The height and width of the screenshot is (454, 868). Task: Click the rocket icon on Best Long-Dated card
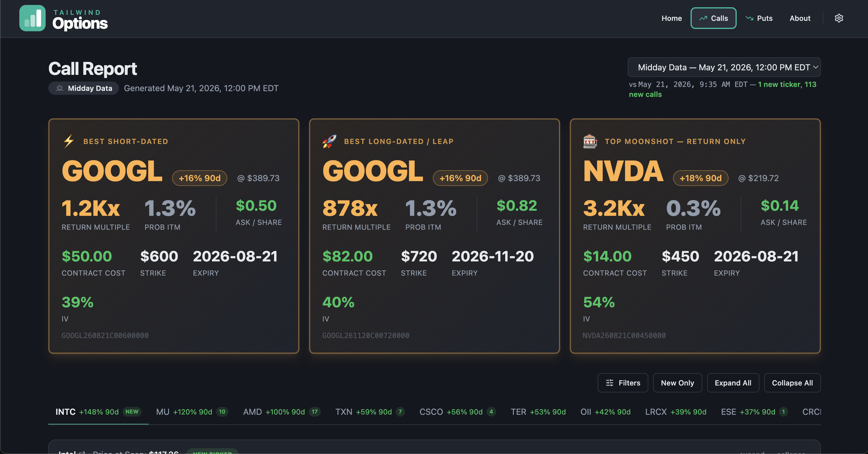pos(329,141)
